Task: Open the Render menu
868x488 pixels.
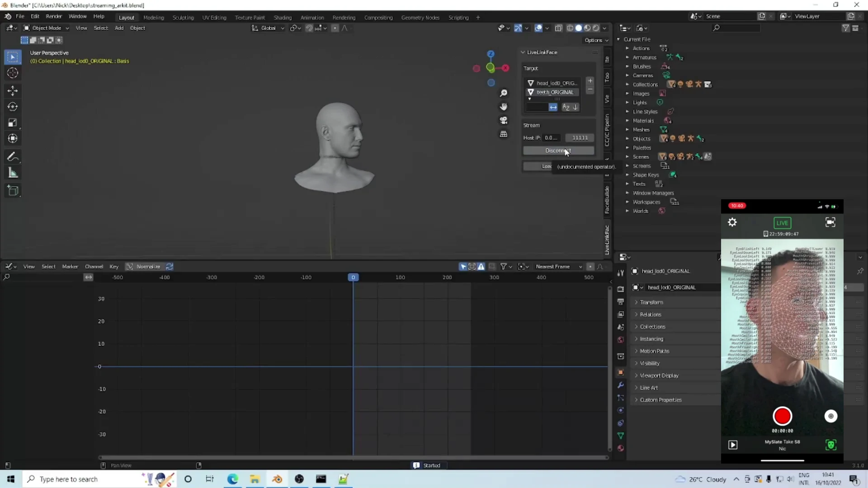Action: point(54,16)
